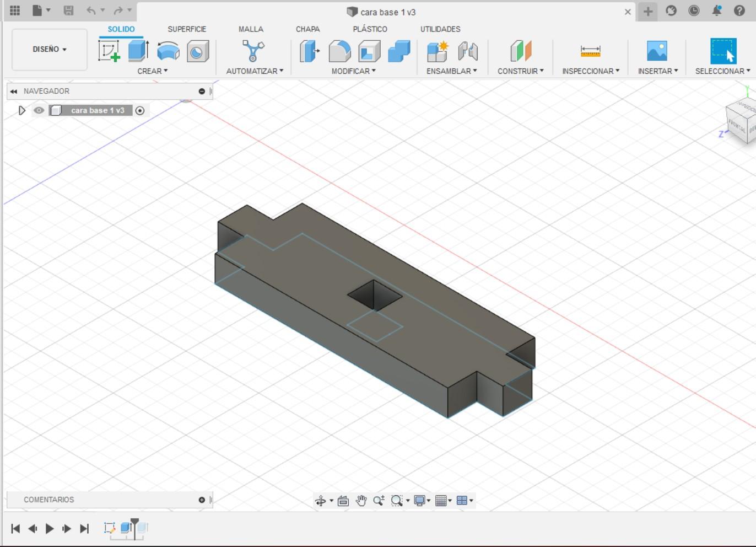Open the CHAPA ribbon tab
The height and width of the screenshot is (547, 756).
point(307,29)
